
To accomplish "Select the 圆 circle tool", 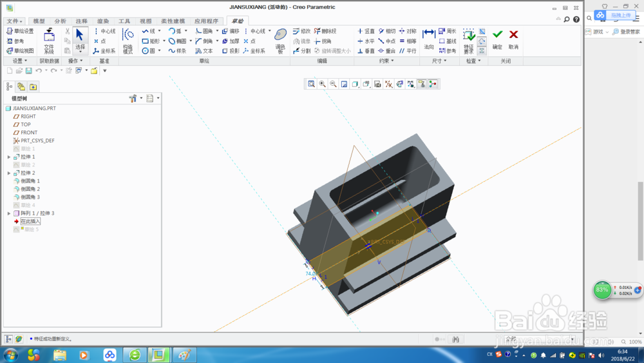I will coord(149,51).
